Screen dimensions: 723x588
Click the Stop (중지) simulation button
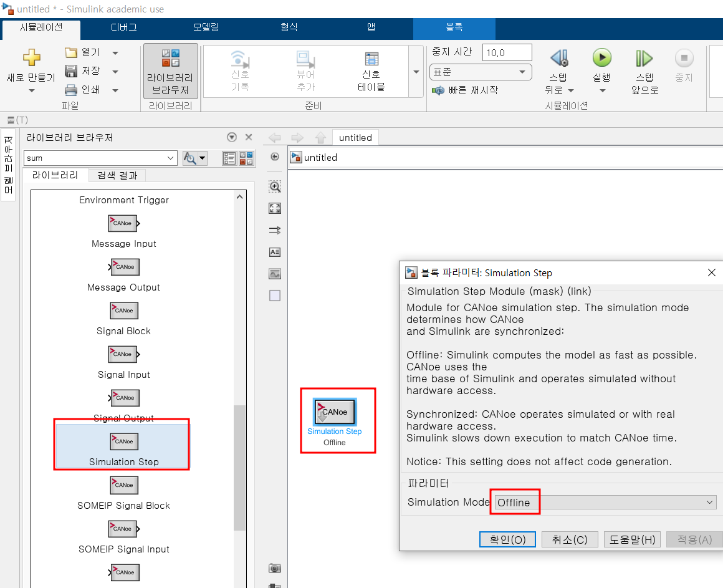pos(684,58)
